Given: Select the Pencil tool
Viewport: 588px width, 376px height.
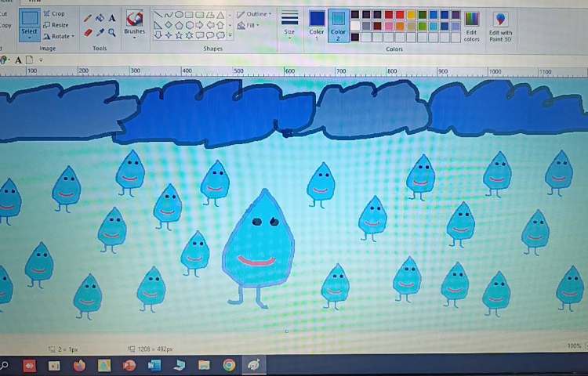Looking at the screenshot, I should tap(89, 18).
